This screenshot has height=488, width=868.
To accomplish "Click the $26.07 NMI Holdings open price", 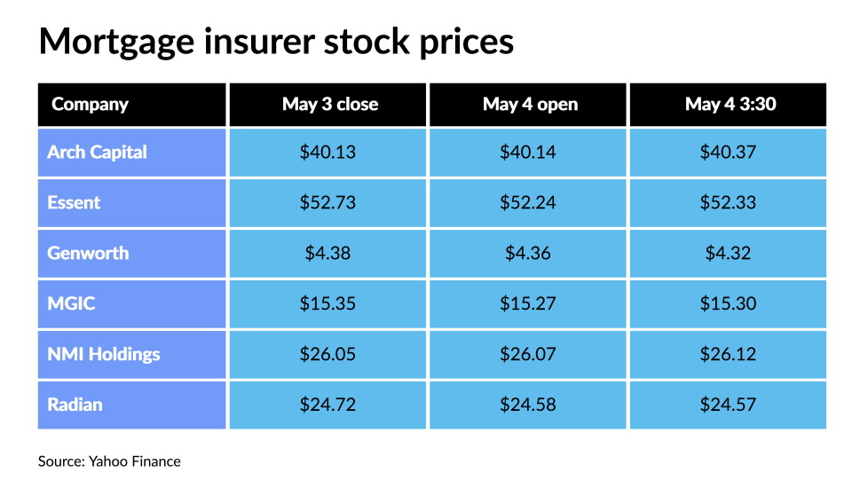I will coord(527,355).
